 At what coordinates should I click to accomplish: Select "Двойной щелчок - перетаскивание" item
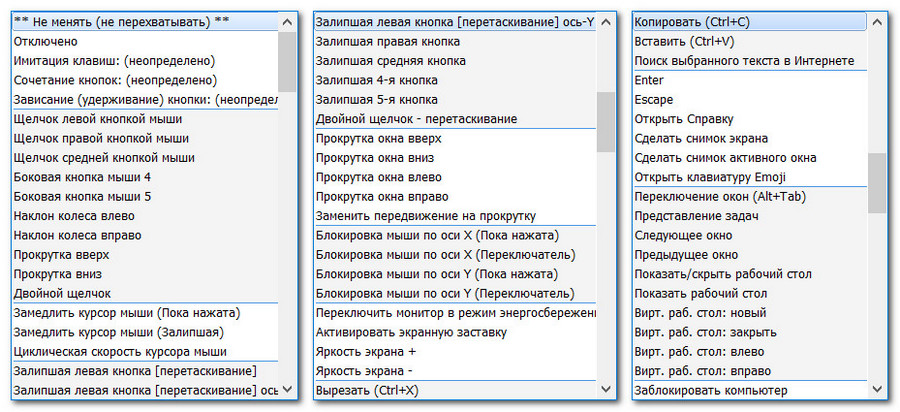(x=416, y=119)
